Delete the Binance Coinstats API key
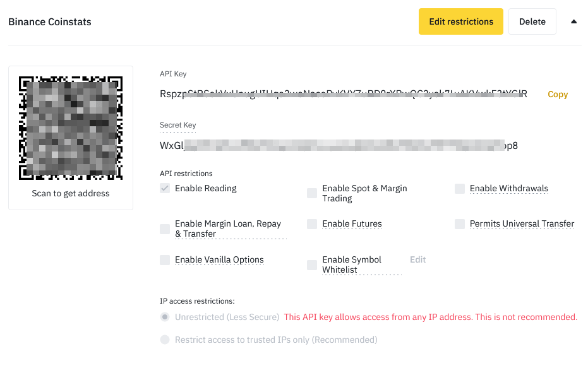Viewport: 588px width, 368px height. pos(532,21)
